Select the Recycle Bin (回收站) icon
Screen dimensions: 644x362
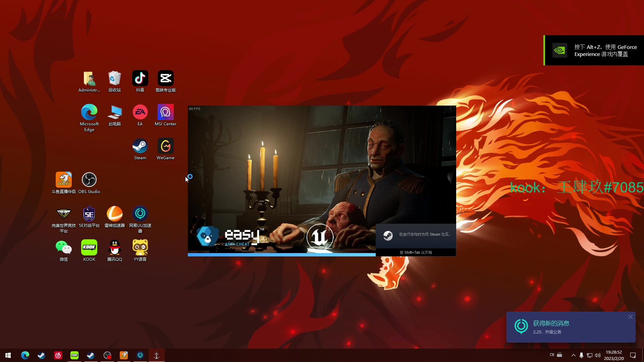tap(115, 81)
